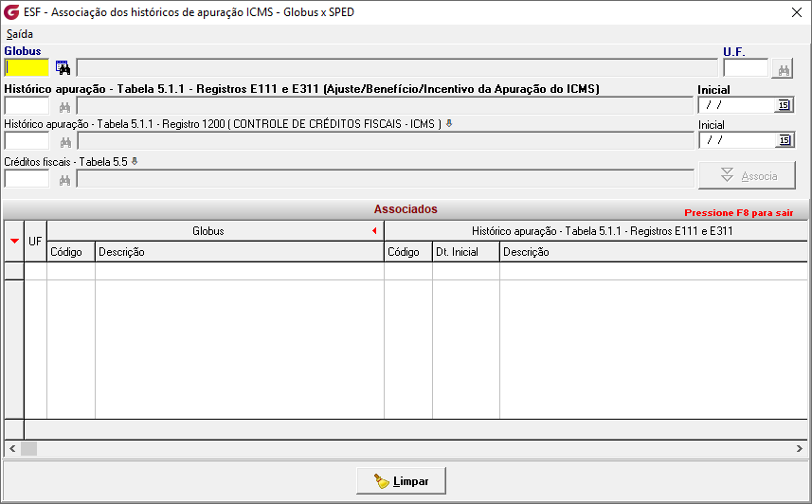The image size is (812, 504).
Task: Click the grid's scroll left arrow
Action: (x=12, y=448)
